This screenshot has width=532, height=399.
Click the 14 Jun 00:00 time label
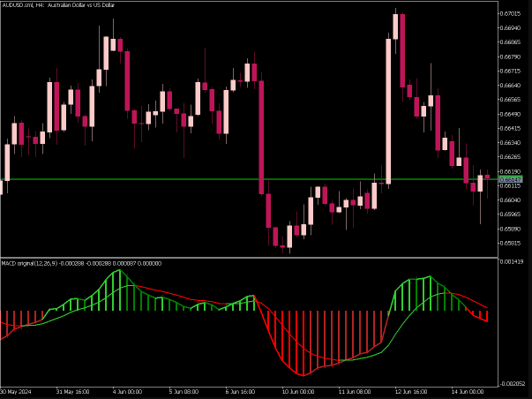coord(468,392)
